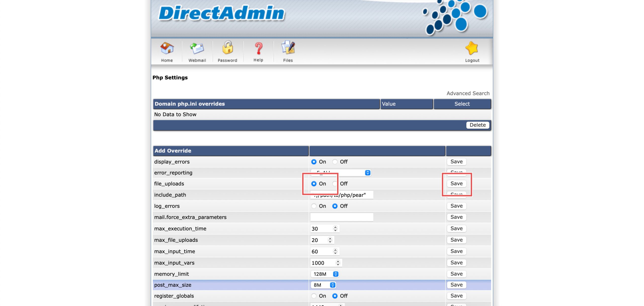Select Off for file_uploads
Viewport: 644px width, 306px height.
335,184
